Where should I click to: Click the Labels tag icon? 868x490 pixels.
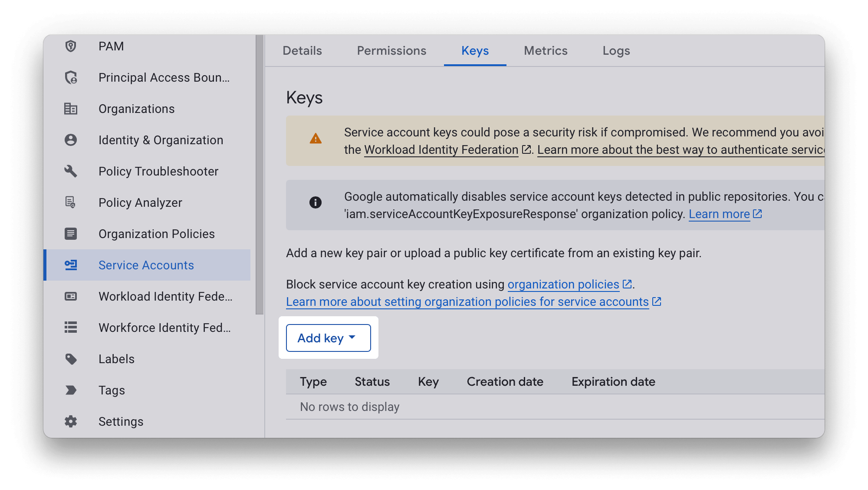click(x=71, y=359)
